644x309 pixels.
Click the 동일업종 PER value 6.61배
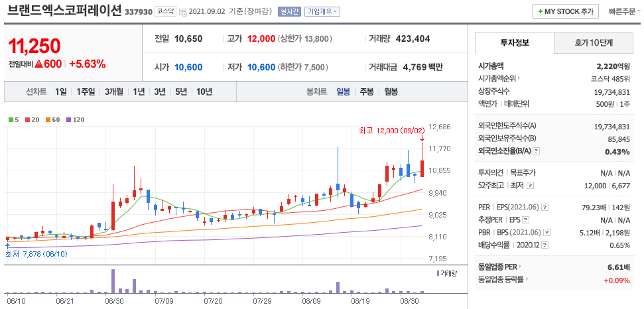(x=619, y=267)
